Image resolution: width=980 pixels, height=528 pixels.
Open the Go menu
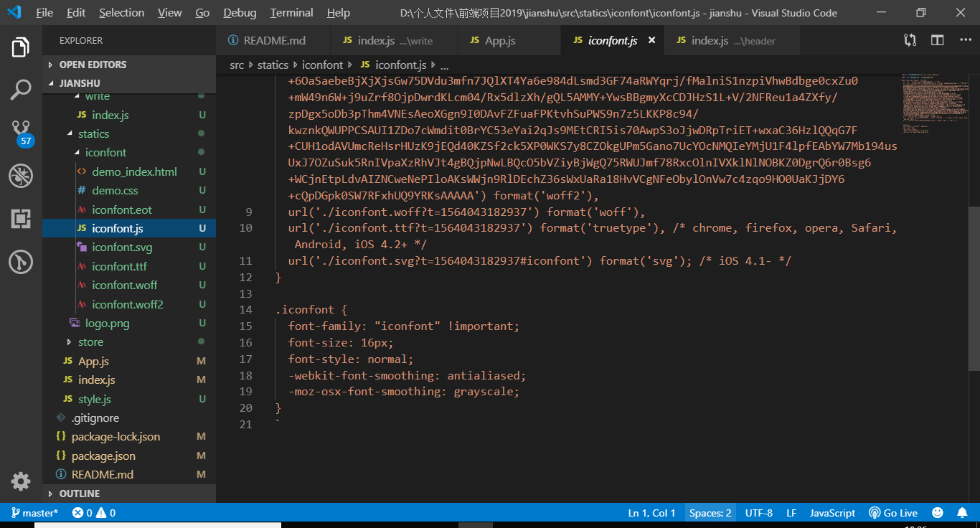coord(202,13)
